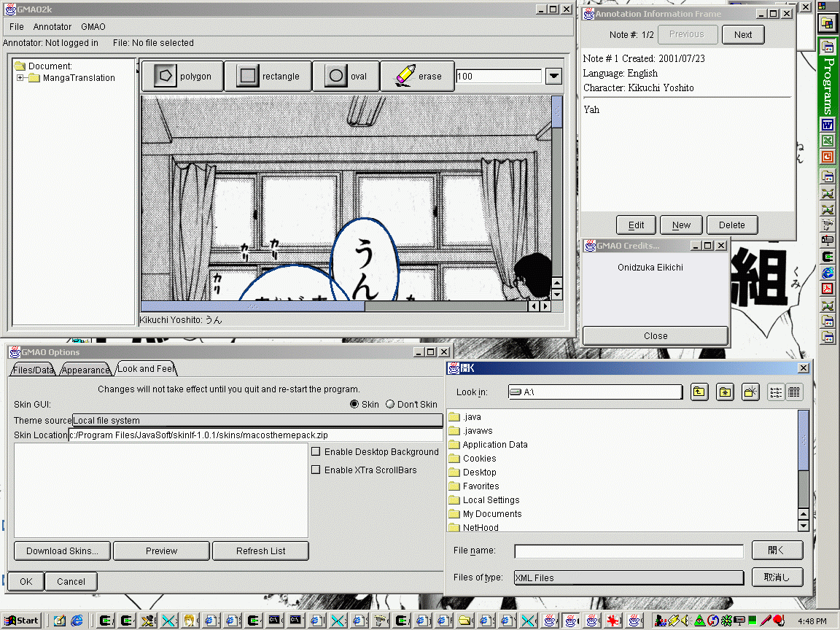Open the Application Data folder icon
The width and height of the screenshot is (840, 630).
pos(454,445)
